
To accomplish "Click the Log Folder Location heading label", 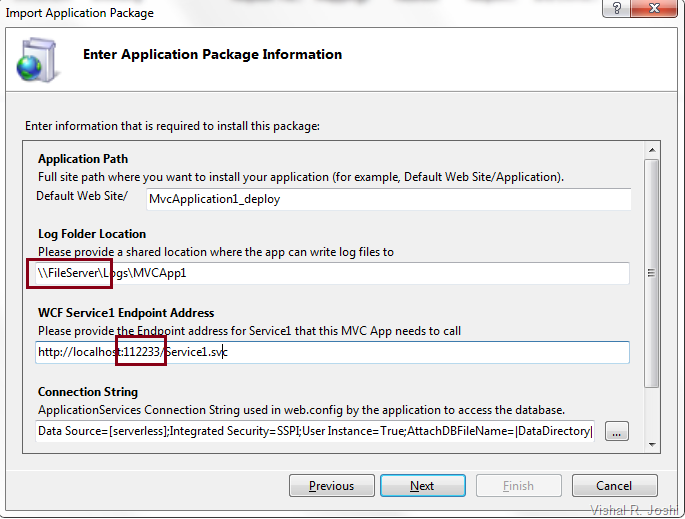I will [x=92, y=234].
